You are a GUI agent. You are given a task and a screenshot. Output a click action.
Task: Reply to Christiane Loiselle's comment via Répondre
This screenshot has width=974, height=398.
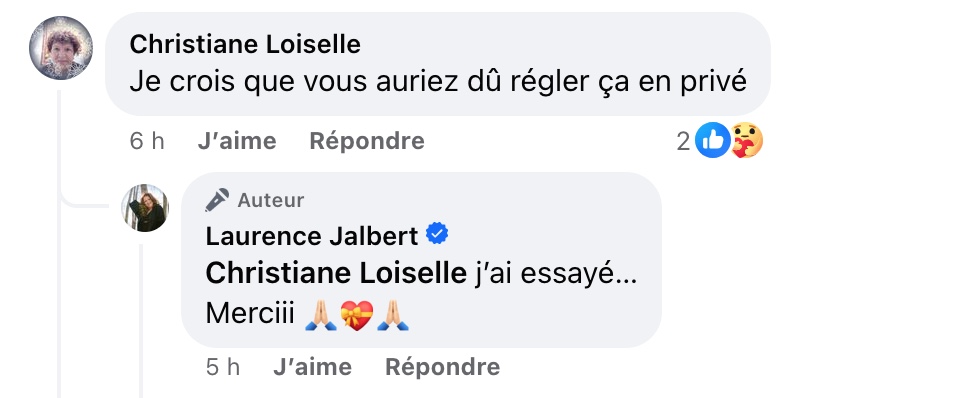click(x=367, y=141)
